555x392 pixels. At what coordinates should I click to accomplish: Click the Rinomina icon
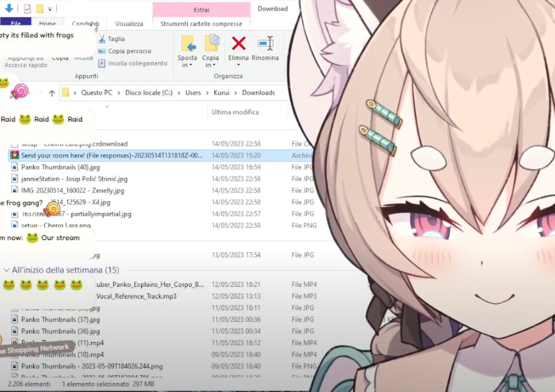265,43
